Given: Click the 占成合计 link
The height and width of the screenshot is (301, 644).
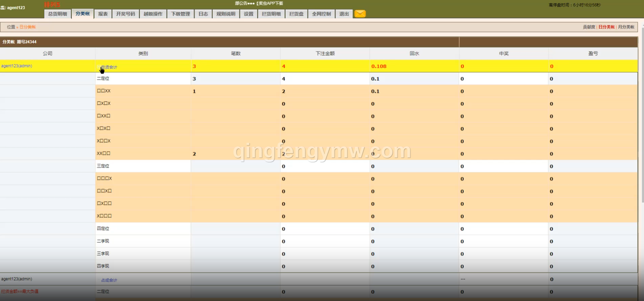Looking at the screenshot, I should pos(109,280).
